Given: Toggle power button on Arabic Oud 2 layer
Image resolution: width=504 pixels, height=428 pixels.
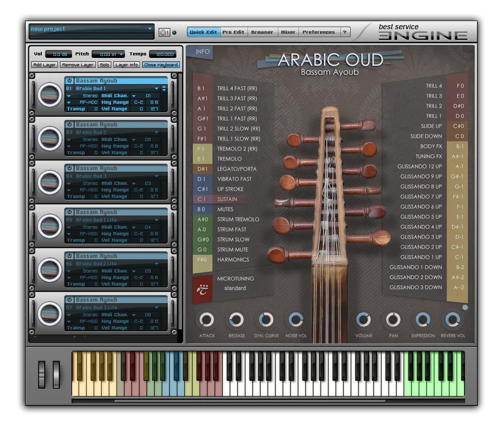Looking at the screenshot, I should [70, 124].
